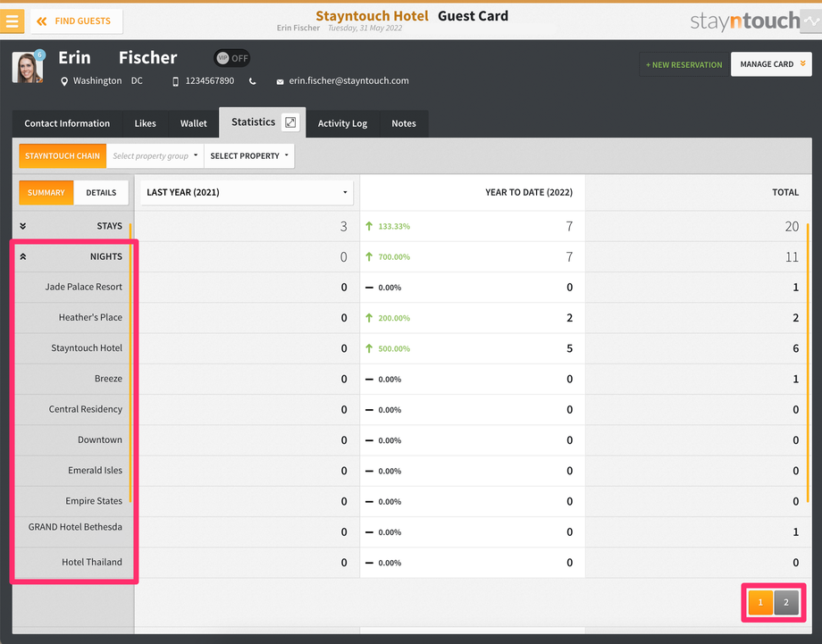Select the Statistics tab
This screenshot has height=644, width=822.
pos(253,122)
